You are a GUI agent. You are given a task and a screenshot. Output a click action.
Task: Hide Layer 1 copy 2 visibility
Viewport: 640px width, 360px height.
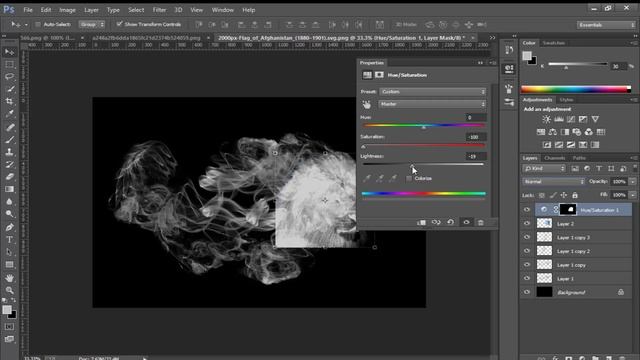(x=527, y=251)
